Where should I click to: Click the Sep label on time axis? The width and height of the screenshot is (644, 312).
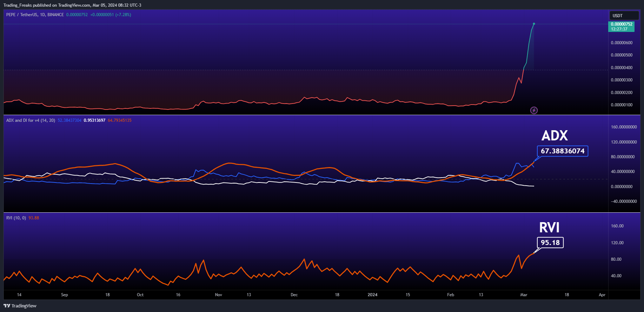pyautogui.click(x=65, y=295)
